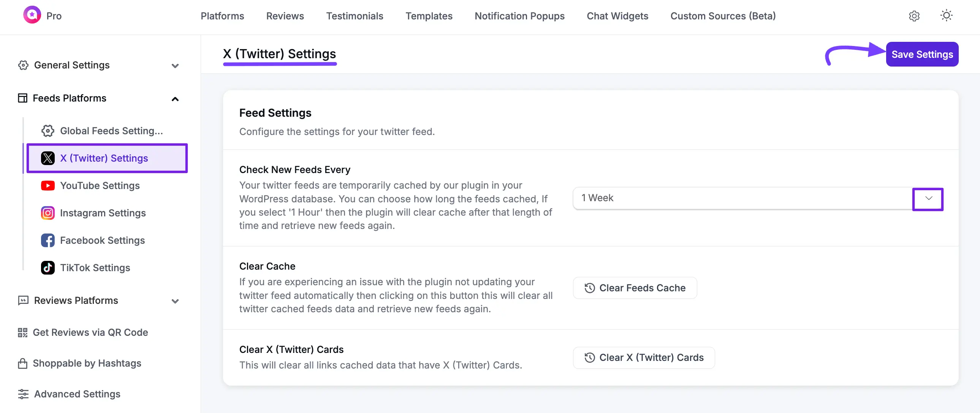Viewport: 980px width, 413px height.
Task: Collapse the Feeds Platforms section
Action: [x=175, y=99]
